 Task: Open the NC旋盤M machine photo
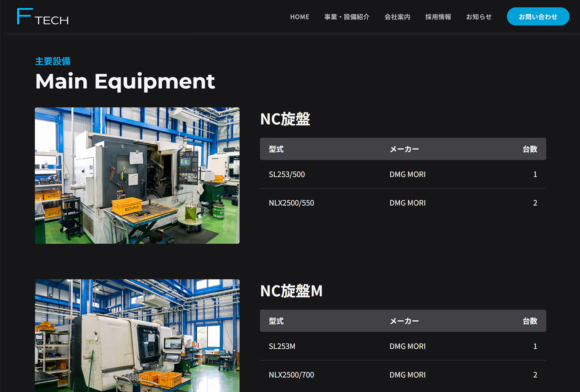(137, 335)
